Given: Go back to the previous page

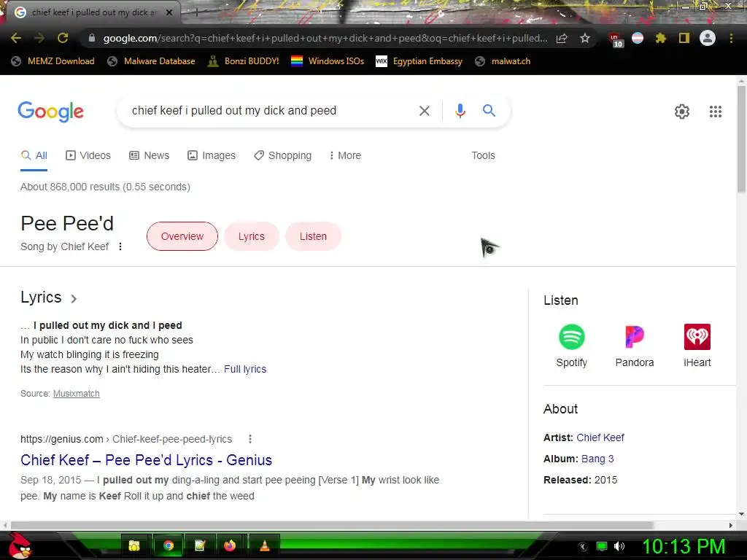Looking at the screenshot, I should coord(16,38).
